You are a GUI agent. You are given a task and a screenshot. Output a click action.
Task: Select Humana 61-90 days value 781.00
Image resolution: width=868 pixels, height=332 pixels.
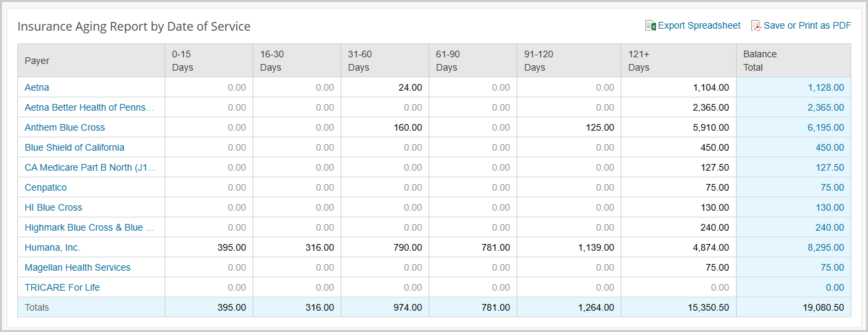tap(495, 247)
